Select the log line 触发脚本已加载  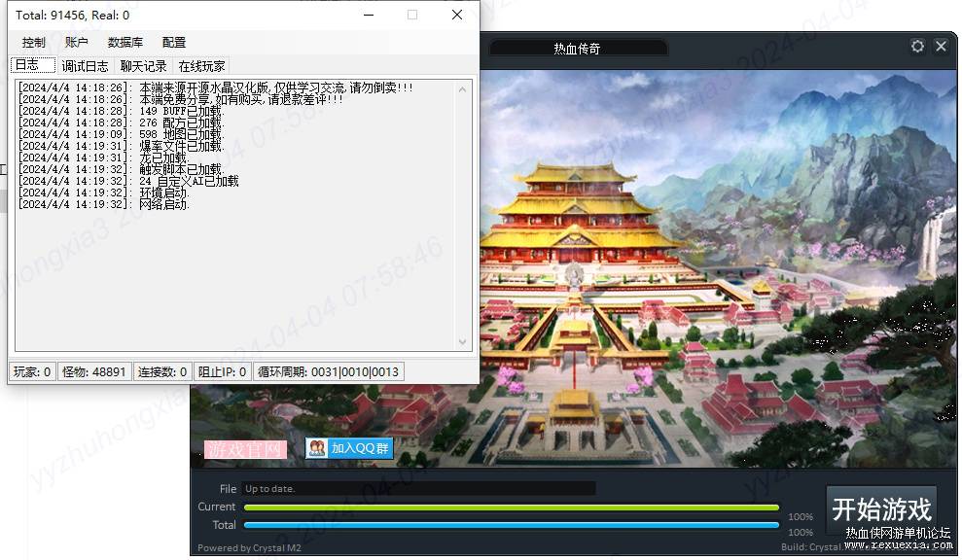point(121,169)
